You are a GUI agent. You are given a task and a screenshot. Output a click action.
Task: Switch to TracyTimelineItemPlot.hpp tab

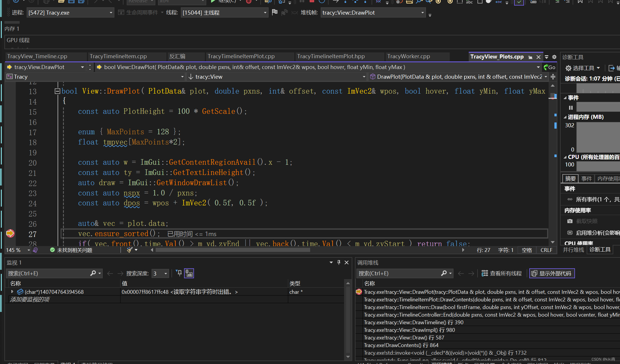[x=331, y=56]
